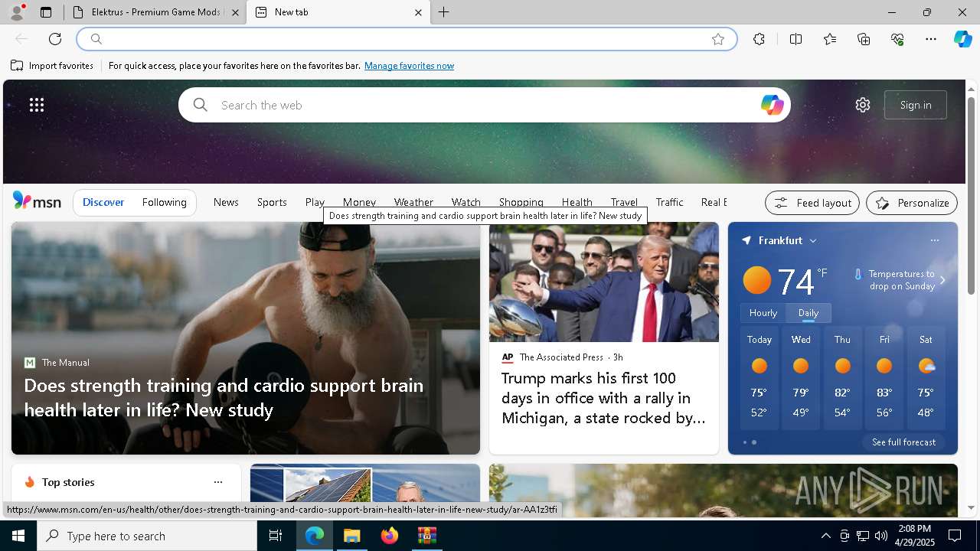This screenshot has height=551, width=980.
Task: Launch Firefox from the taskbar
Action: 390,536
